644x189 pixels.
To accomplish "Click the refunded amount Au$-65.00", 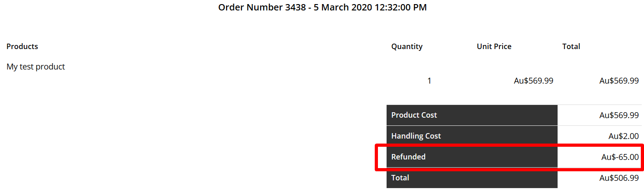I will 620,157.
